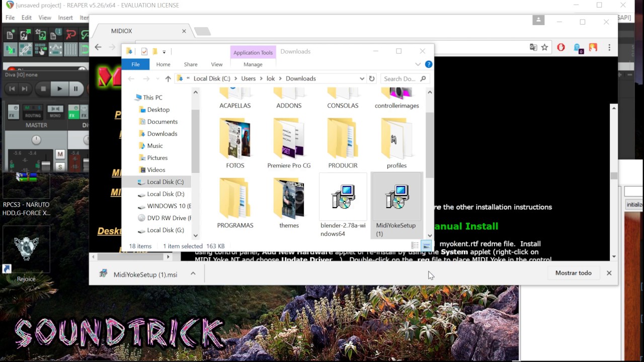
Task: Select Desktop in the navigation pane
Action: tap(158, 110)
